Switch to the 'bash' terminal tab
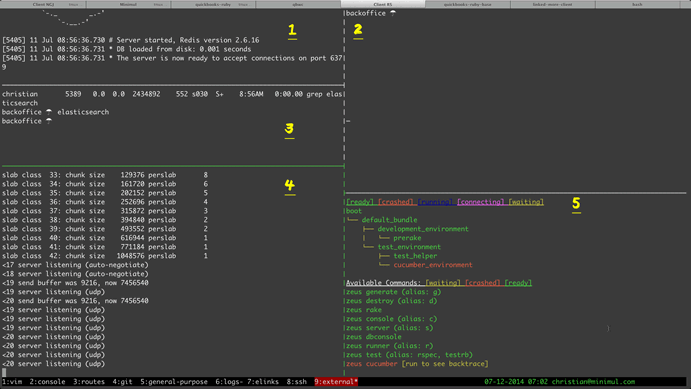This screenshot has width=691, height=389. click(x=637, y=4)
